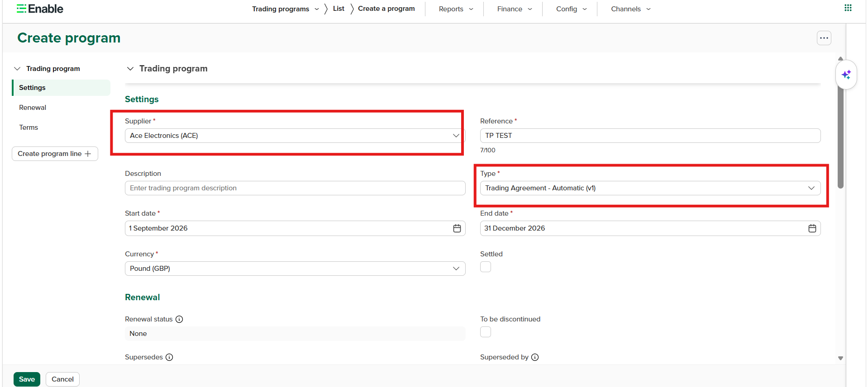Show Renewal status info tooltip

pos(179,319)
